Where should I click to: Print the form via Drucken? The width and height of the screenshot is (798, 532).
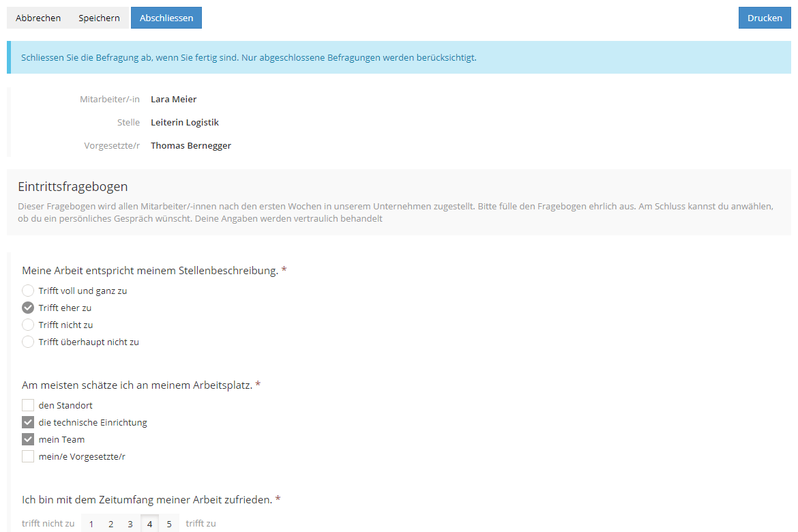[x=764, y=18]
